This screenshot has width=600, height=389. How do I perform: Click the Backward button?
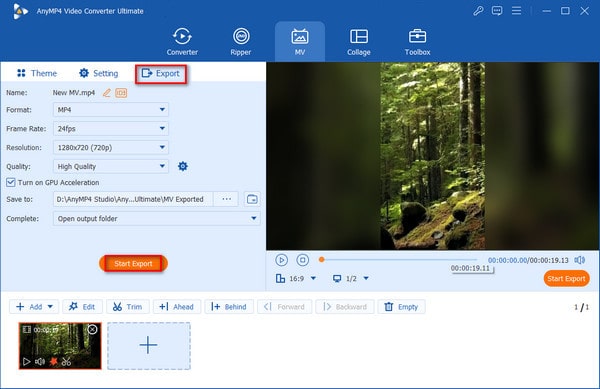345,307
